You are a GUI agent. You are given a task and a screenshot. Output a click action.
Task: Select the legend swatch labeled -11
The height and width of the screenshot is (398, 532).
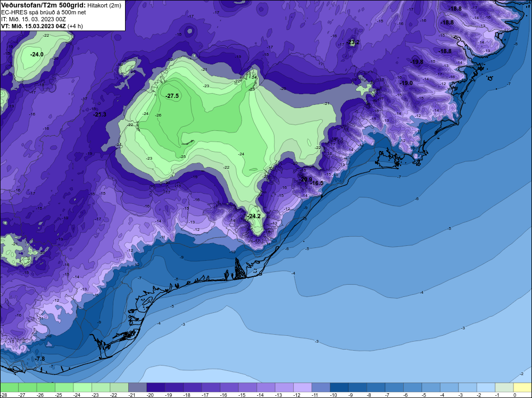click(x=321, y=387)
